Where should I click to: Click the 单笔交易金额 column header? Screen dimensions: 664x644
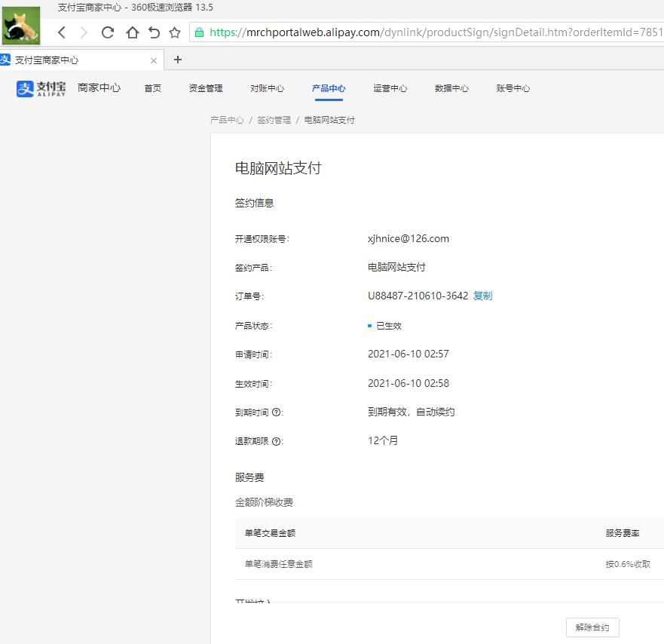point(270,533)
